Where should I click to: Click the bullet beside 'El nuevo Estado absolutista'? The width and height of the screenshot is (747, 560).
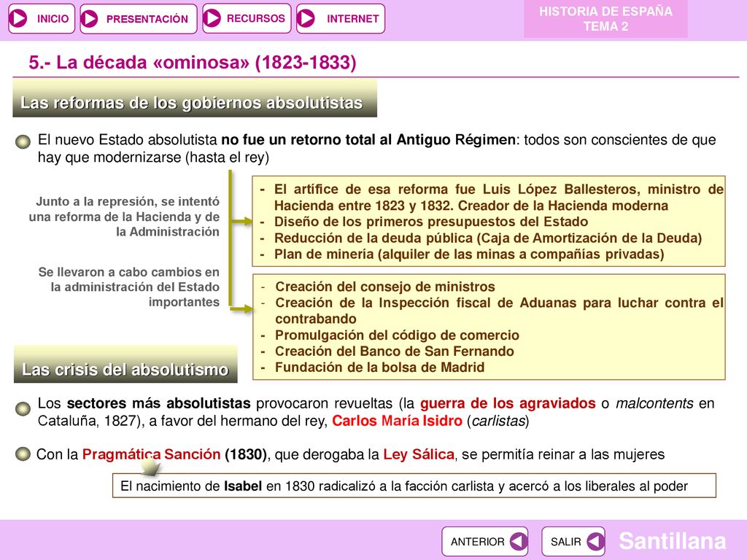23,141
